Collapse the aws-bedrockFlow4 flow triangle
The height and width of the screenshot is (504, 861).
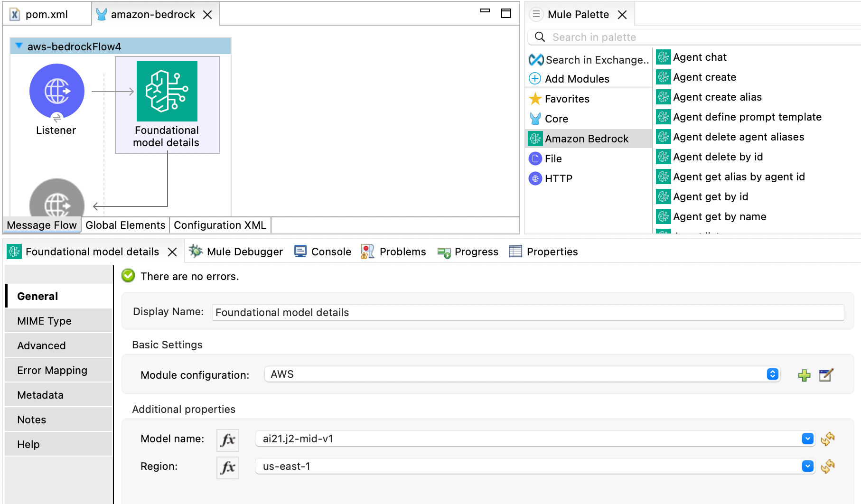pyautogui.click(x=19, y=46)
